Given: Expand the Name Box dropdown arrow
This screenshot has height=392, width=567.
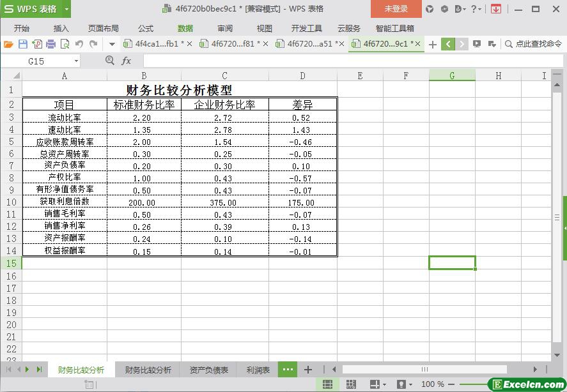Looking at the screenshot, I should click(76, 61).
